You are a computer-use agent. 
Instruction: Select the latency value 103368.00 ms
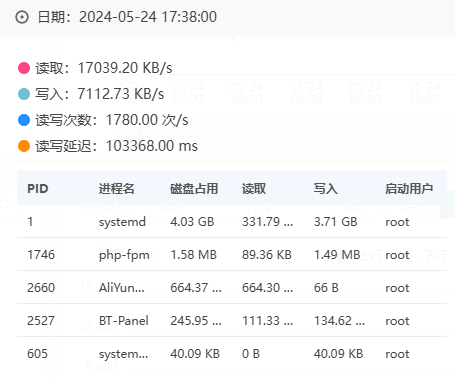[152, 146]
